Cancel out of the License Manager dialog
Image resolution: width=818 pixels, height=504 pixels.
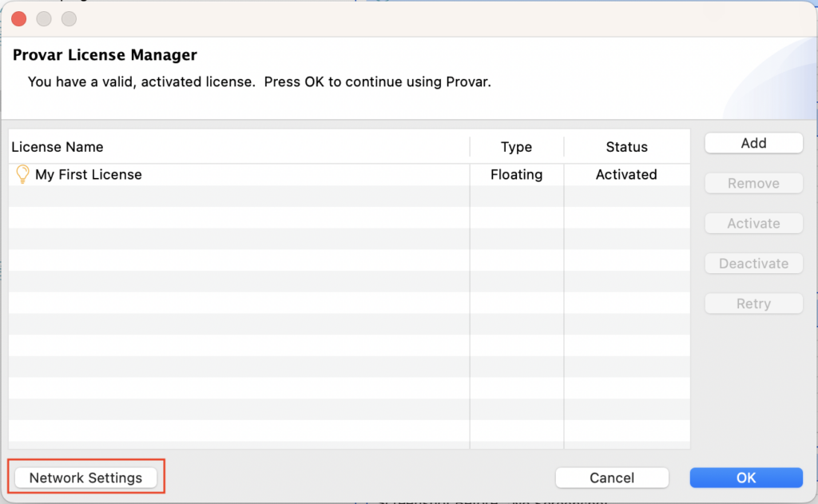coord(612,477)
